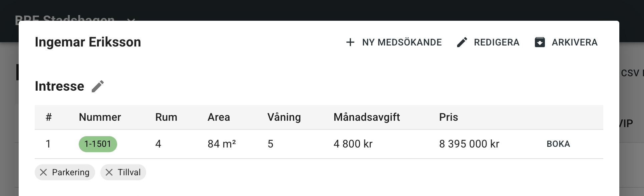
Task: Click the archive box icon beside ARKIVERA
Action: click(540, 42)
